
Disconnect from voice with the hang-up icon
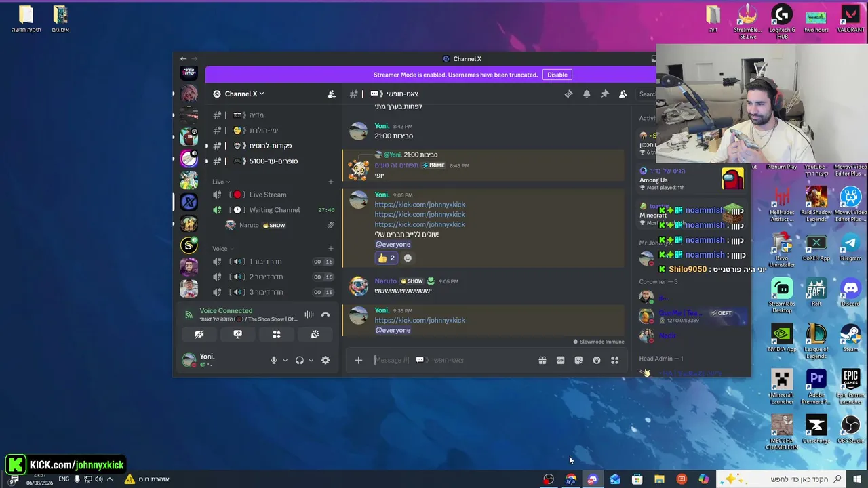pyautogui.click(x=325, y=314)
